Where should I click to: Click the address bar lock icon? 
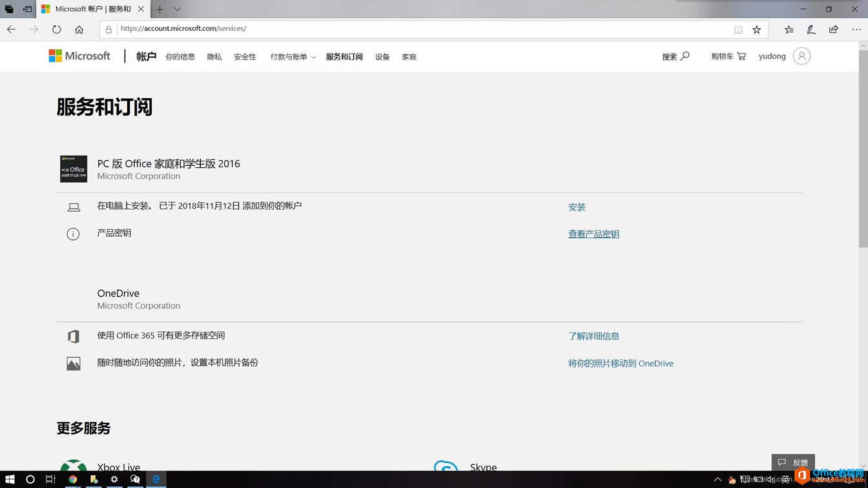coord(108,29)
